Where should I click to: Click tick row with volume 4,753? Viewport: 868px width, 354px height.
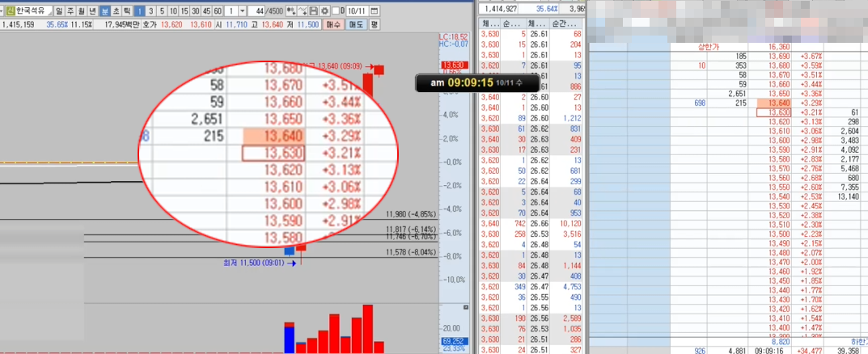[x=531, y=287]
